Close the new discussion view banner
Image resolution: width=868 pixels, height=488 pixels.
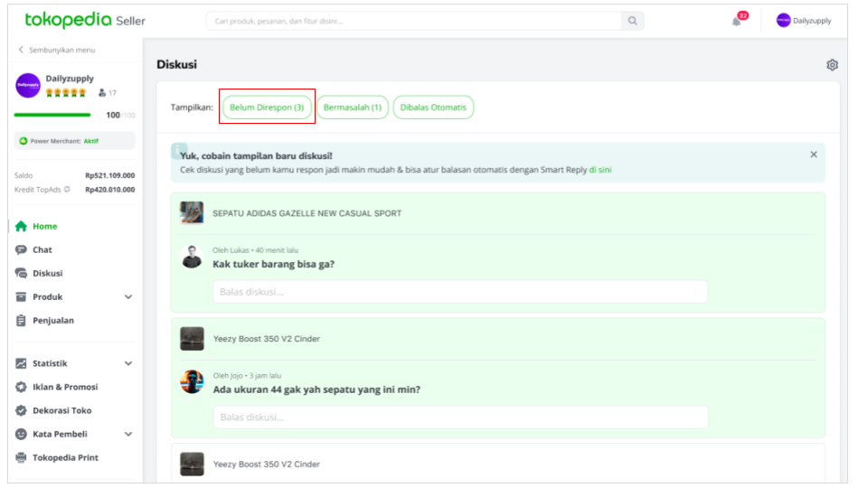[814, 155]
